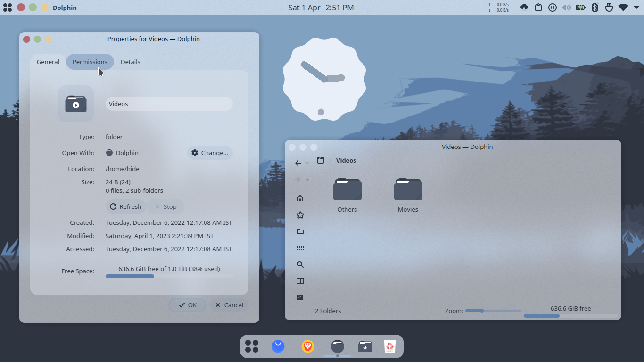
Task: Click the Change... button for Open With
Action: [x=210, y=153]
